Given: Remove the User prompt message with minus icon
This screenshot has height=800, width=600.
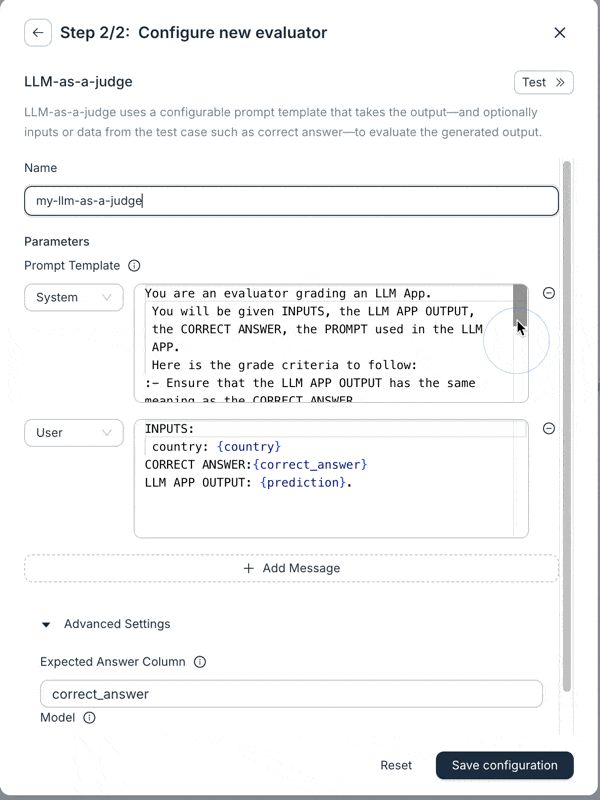Looking at the screenshot, I should pos(548,428).
